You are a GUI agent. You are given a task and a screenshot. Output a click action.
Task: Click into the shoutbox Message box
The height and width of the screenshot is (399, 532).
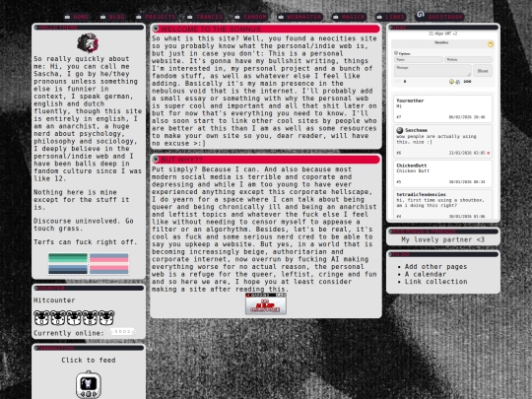pos(432,71)
